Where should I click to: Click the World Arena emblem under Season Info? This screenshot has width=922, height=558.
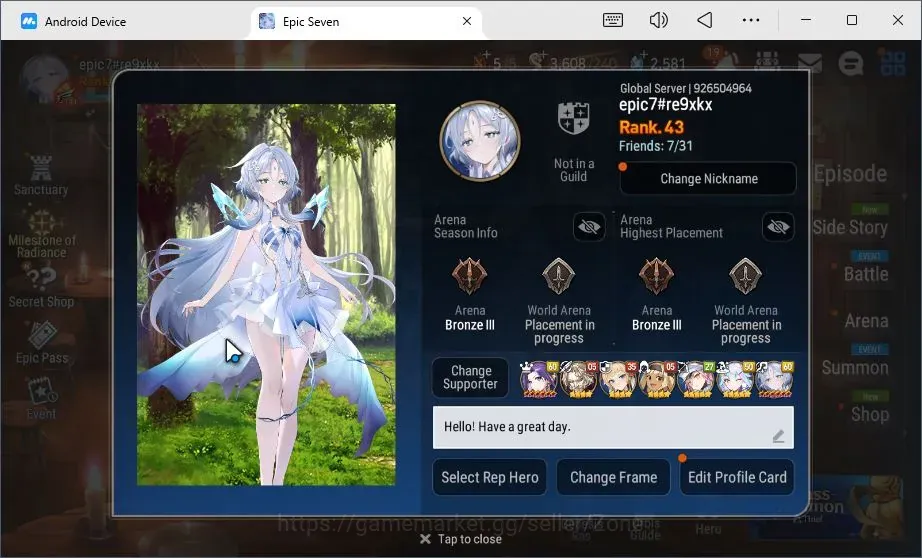pyautogui.click(x=558, y=276)
